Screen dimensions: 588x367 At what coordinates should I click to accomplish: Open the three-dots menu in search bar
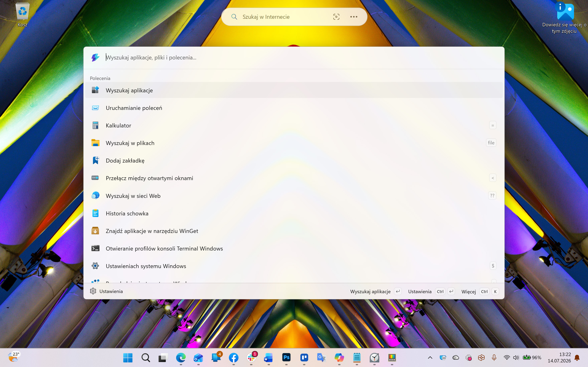[354, 17]
